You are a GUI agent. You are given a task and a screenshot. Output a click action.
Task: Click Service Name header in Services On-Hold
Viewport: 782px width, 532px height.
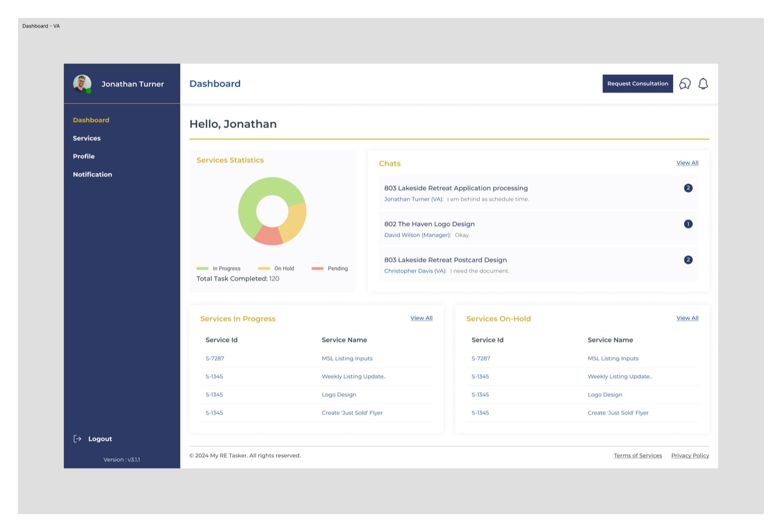tap(610, 340)
